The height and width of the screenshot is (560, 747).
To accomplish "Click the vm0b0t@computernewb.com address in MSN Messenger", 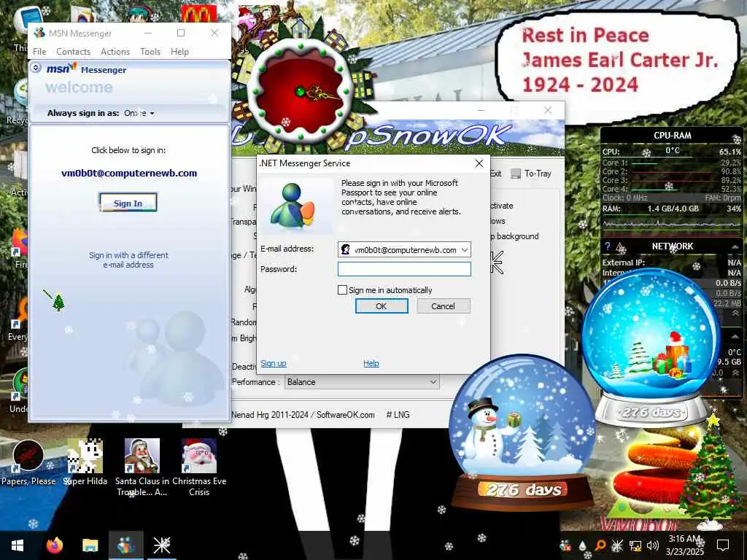I will tap(129, 174).
